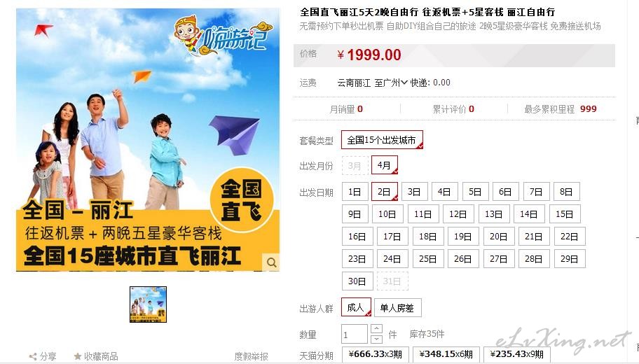Click the star icon to favorite product
Screen dimensions: 639x364
[x=78, y=356]
